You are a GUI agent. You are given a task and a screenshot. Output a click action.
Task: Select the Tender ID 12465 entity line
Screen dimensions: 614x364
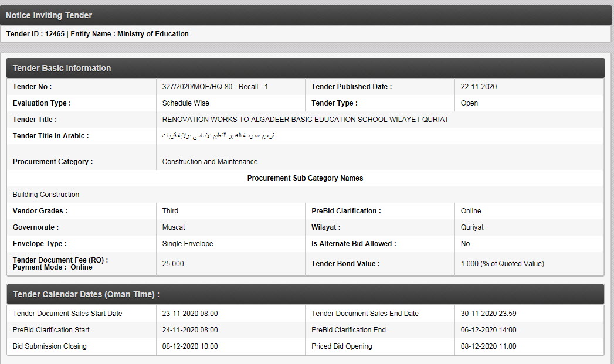pos(97,34)
